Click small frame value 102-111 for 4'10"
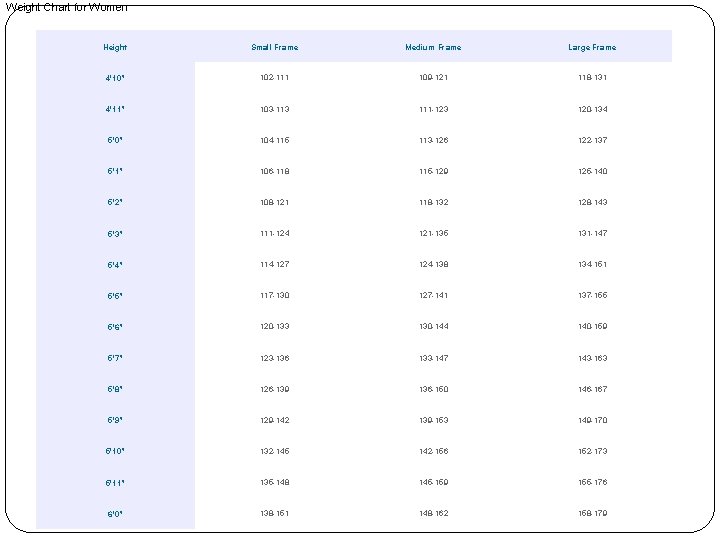 click(x=275, y=77)
